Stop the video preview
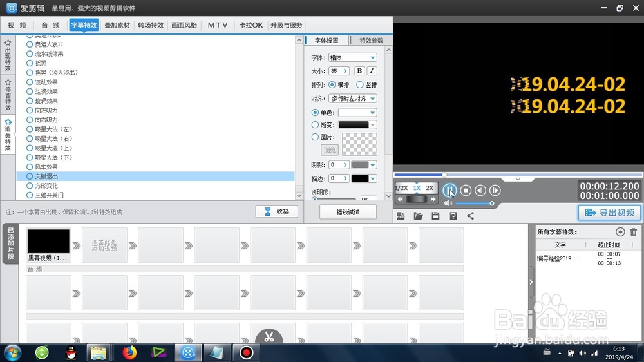644x362 pixels. tap(466, 190)
